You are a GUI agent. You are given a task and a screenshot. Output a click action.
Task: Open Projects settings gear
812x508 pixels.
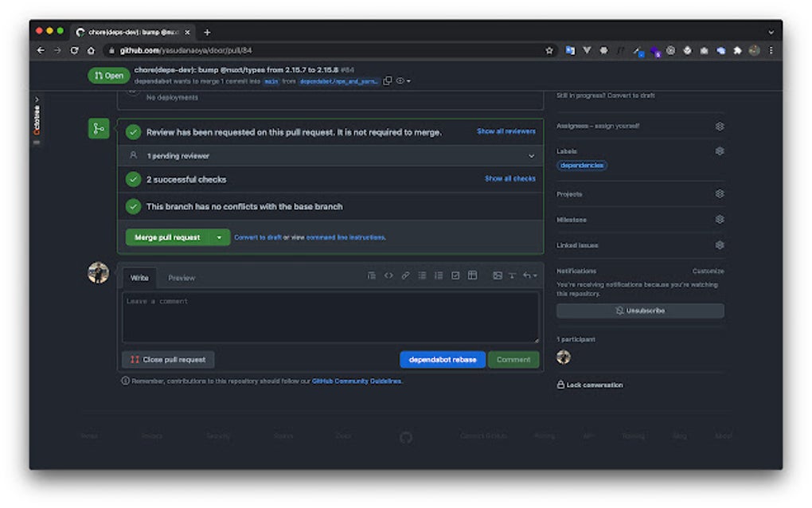720,193
